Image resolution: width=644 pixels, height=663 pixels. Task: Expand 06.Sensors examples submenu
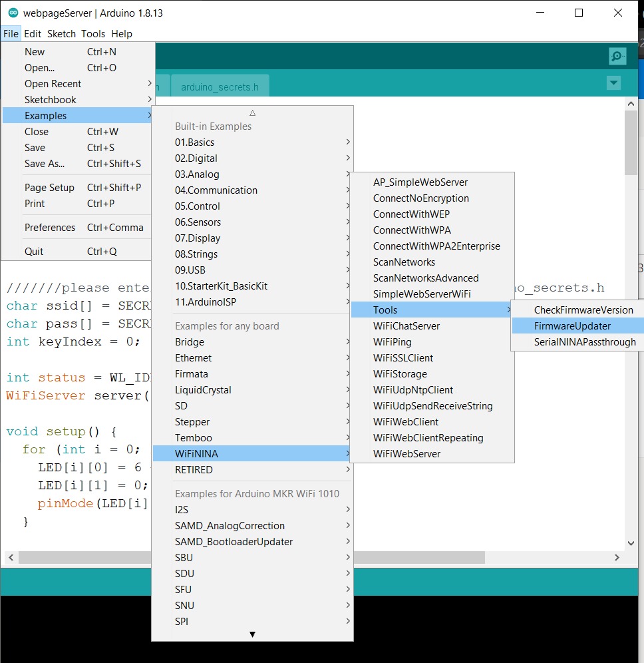pyautogui.click(x=252, y=222)
